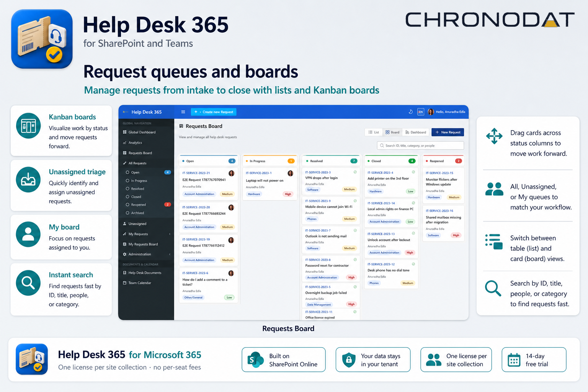Image resolution: width=588 pixels, height=392 pixels.
Task: Click the Create new Request button
Action: click(x=214, y=112)
